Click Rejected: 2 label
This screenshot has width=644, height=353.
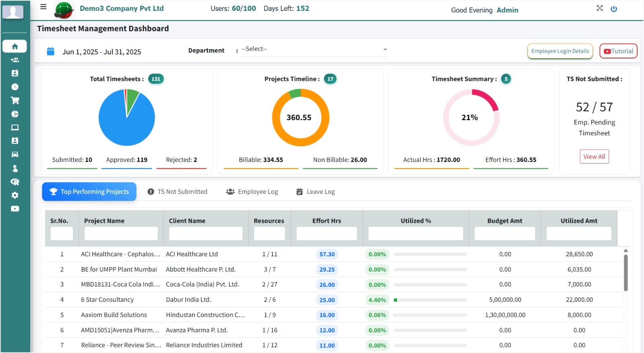[x=182, y=160]
